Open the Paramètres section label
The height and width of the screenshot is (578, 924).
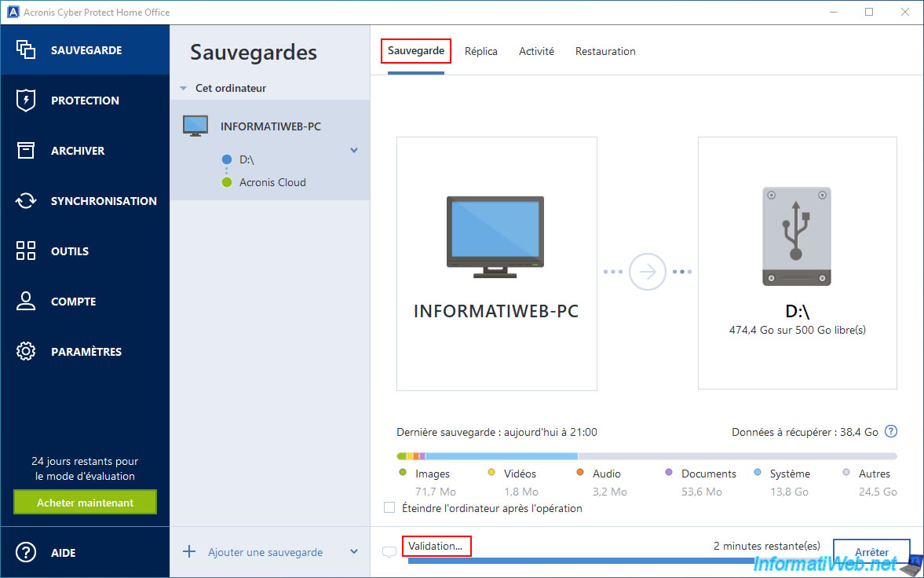pos(86,352)
